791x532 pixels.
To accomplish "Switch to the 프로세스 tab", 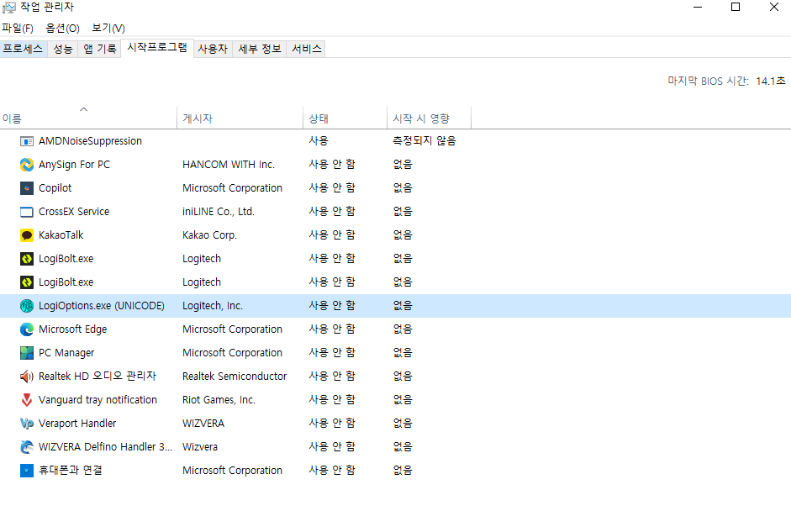I will [24, 49].
